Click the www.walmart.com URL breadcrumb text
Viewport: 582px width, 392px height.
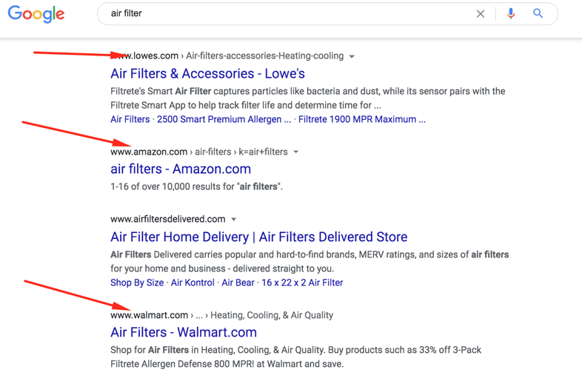point(221,315)
